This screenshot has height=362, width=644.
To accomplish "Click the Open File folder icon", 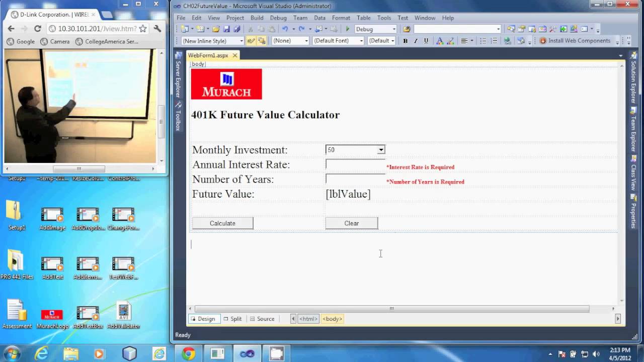I will [216, 29].
